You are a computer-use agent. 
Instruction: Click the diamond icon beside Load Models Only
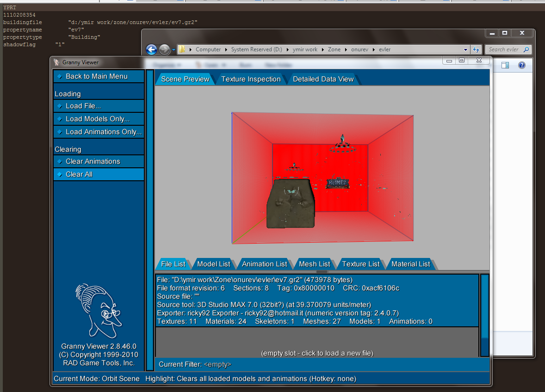(x=60, y=119)
